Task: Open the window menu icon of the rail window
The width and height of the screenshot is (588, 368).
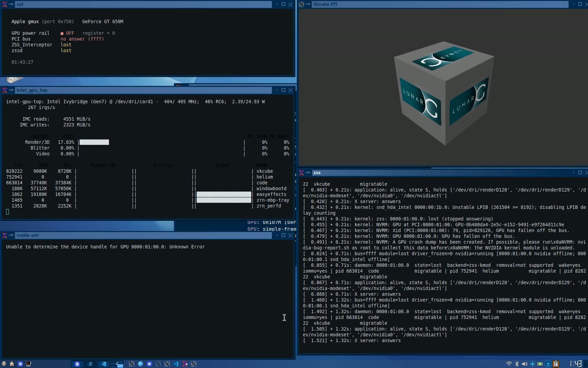Action: pyautogui.click(x=4, y=4)
